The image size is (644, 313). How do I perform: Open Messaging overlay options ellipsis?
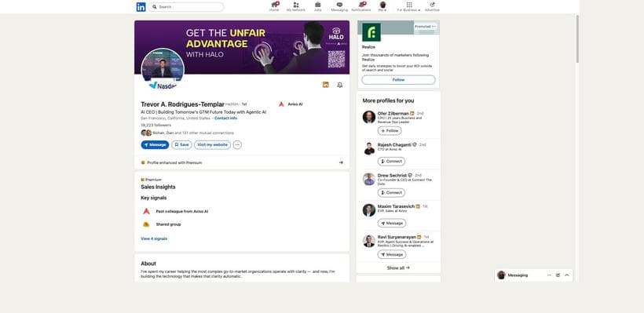[x=549, y=275]
